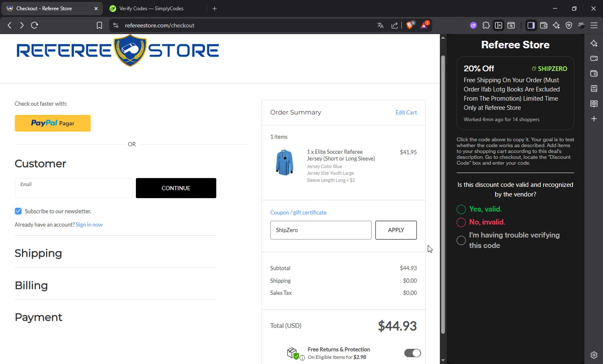
Task: Click the Referee Store logo
Action: point(117,51)
